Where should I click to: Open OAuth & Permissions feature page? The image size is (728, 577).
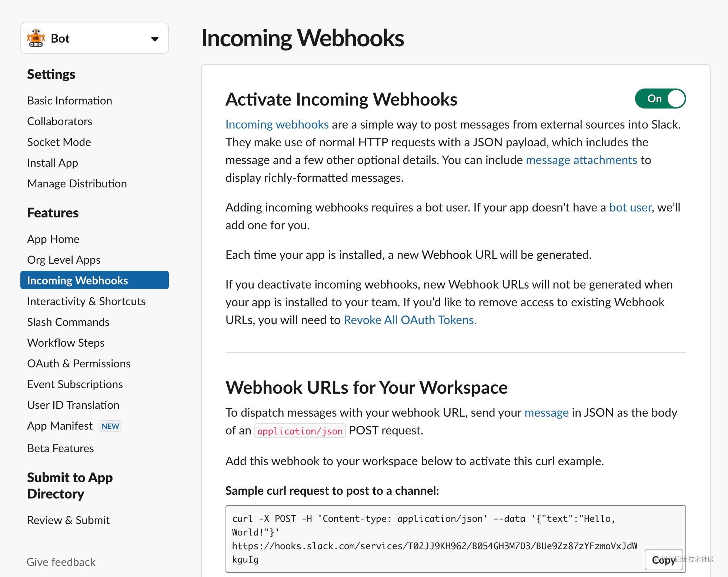coord(79,364)
